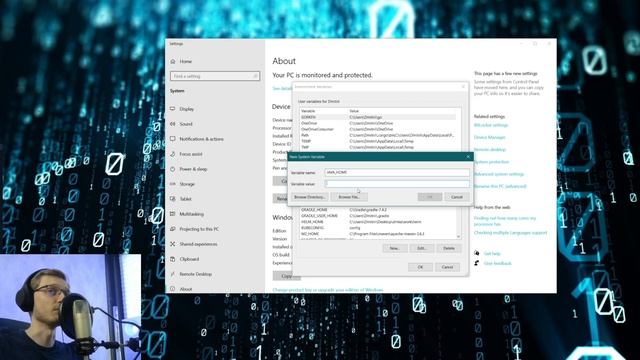
Task: Open the Remote desktop related link
Action: (490, 149)
